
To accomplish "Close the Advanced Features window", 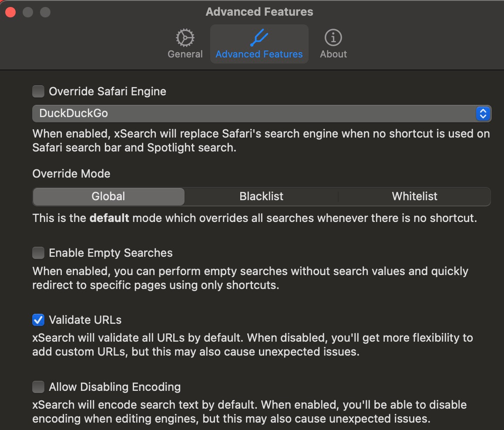I will pyautogui.click(x=10, y=12).
